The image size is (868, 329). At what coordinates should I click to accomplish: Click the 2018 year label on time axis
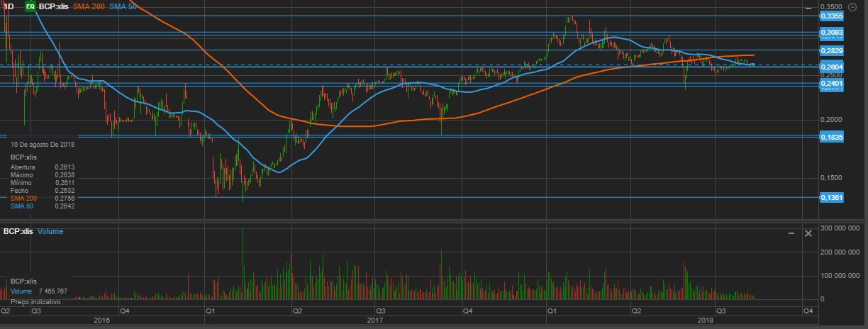point(705,320)
